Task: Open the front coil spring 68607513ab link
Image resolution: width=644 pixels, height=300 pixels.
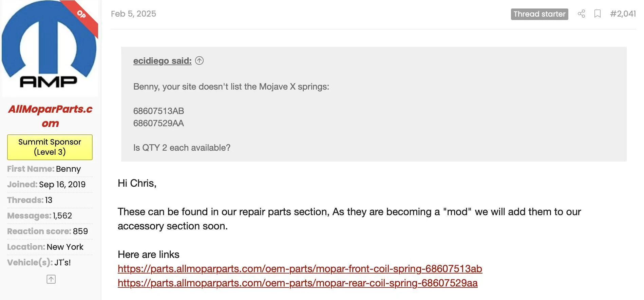Action: pos(300,269)
